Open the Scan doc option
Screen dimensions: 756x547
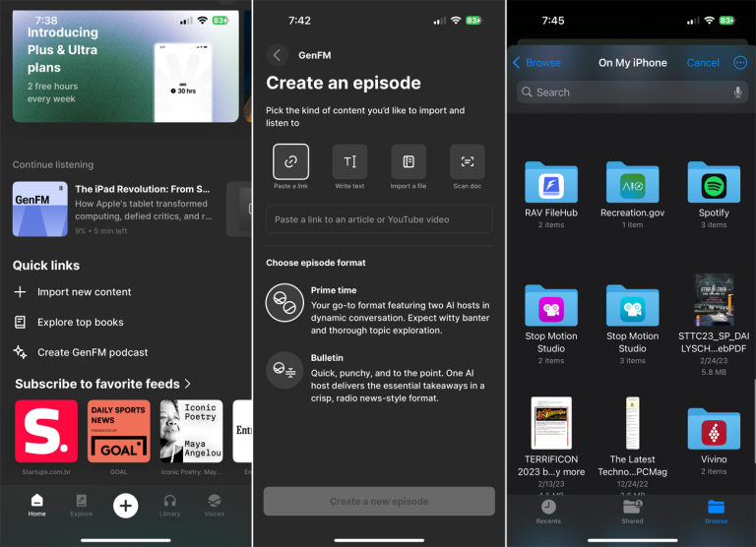point(468,161)
